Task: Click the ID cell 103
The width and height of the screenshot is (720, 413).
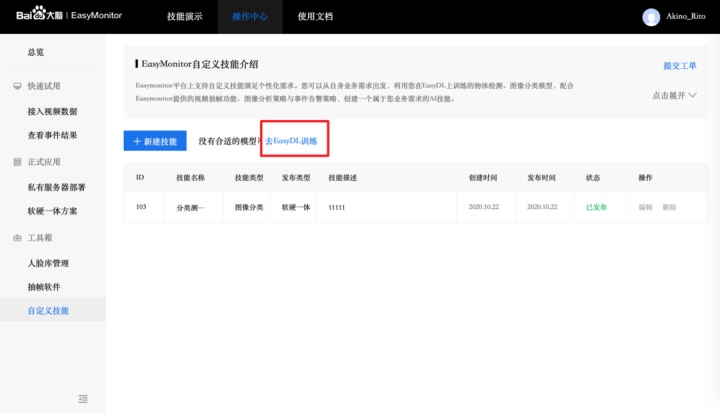Action: 141,207
